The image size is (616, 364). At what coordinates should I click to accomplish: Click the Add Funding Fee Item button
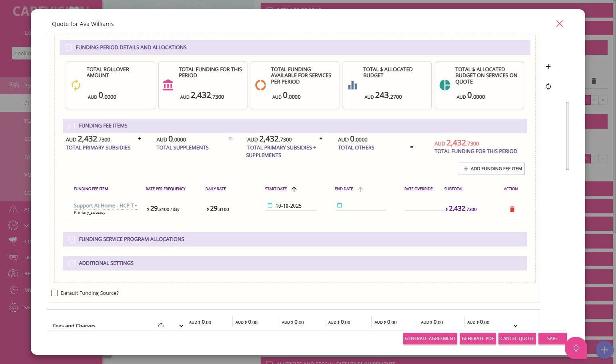point(492,169)
